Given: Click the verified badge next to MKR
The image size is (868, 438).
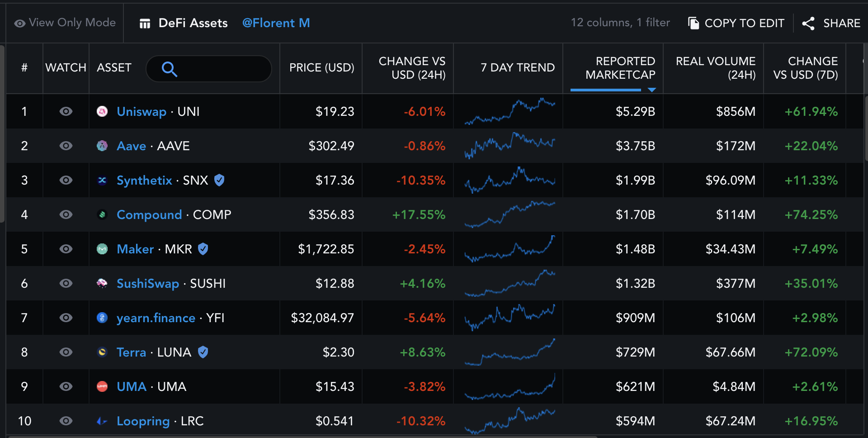Looking at the screenshot, I should [203, 249].
